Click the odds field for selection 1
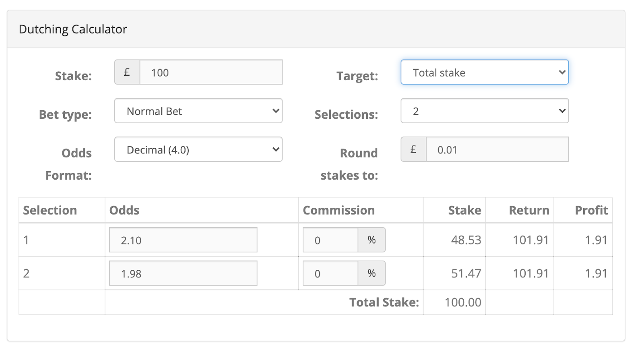644x360 pixels. 183,240
